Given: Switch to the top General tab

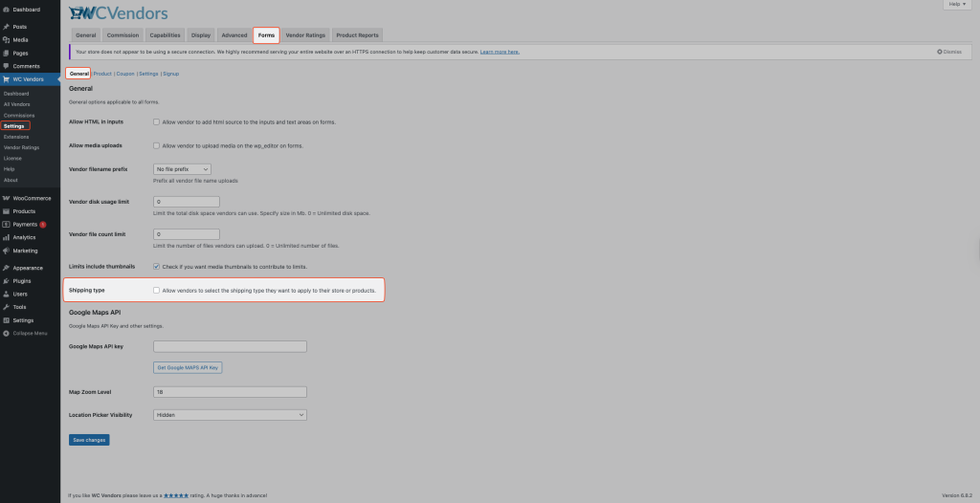Looking at the screenshot, I should 85,35.
